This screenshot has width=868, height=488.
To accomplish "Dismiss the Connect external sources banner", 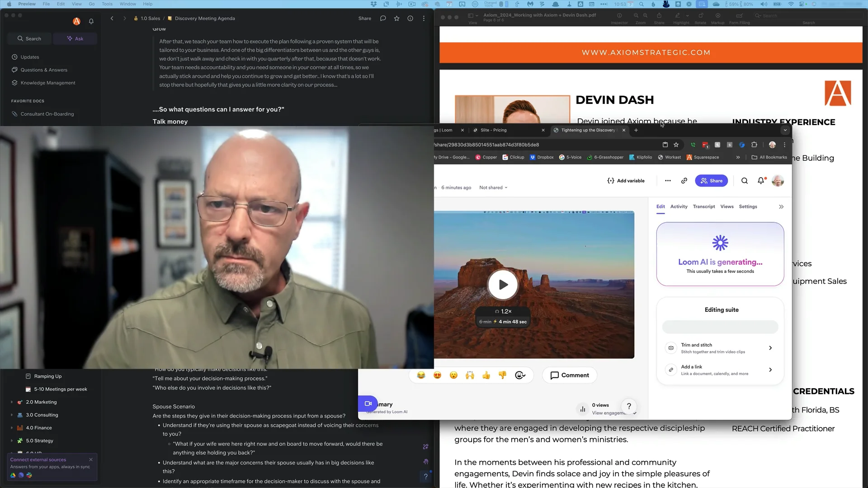I will coord(91,460).
